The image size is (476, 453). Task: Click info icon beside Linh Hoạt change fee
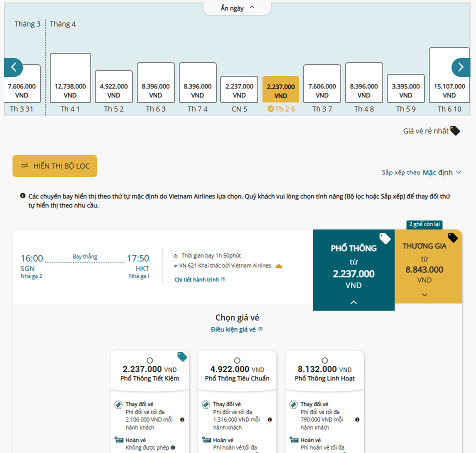click(x=357, y=419)
